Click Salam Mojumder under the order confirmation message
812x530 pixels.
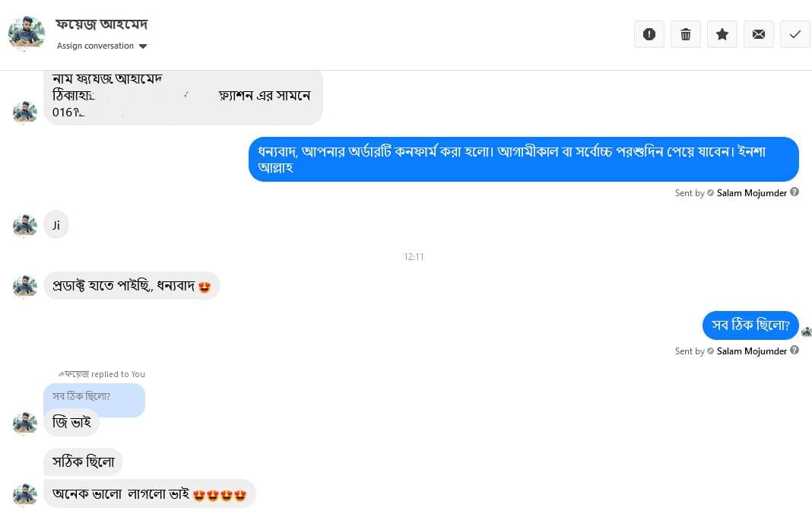pyautogui.click(x=751, y=193)
